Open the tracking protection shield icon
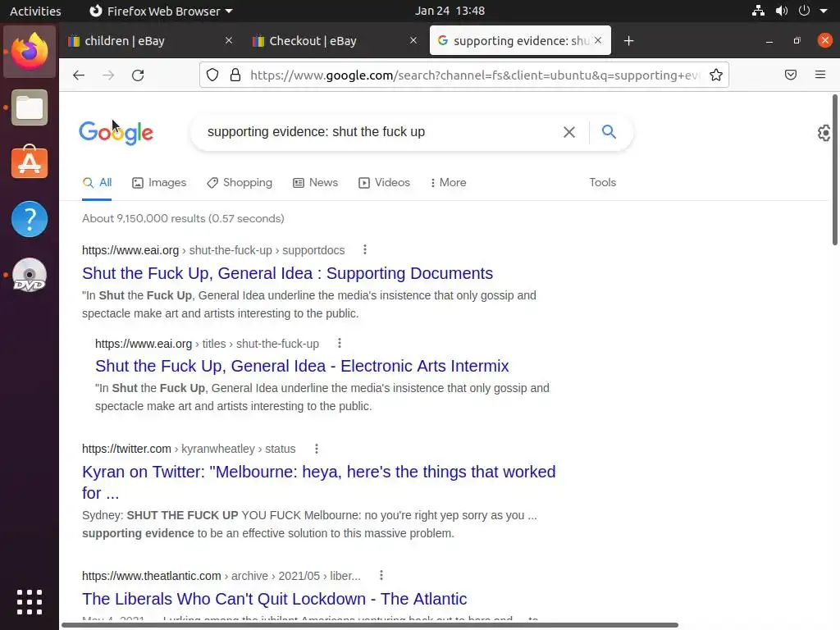 (x=212, y=75)
